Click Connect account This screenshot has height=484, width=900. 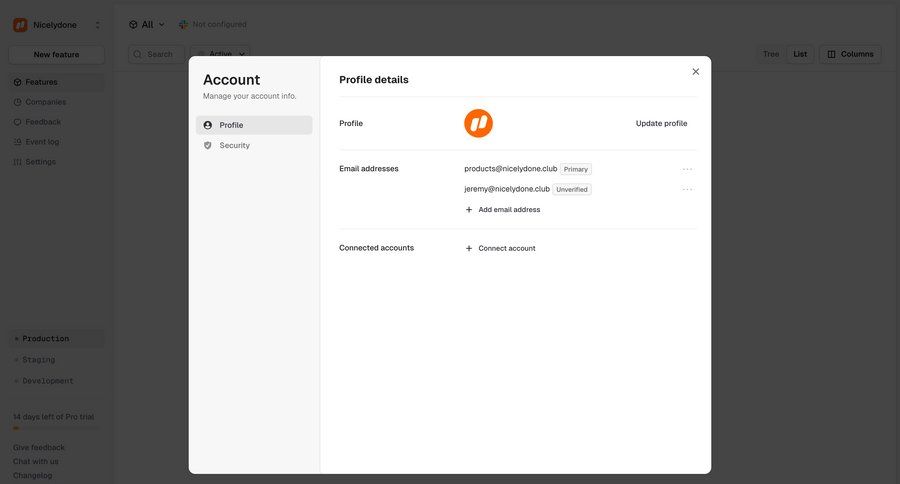pyautogui.click(x=501, y=248)
